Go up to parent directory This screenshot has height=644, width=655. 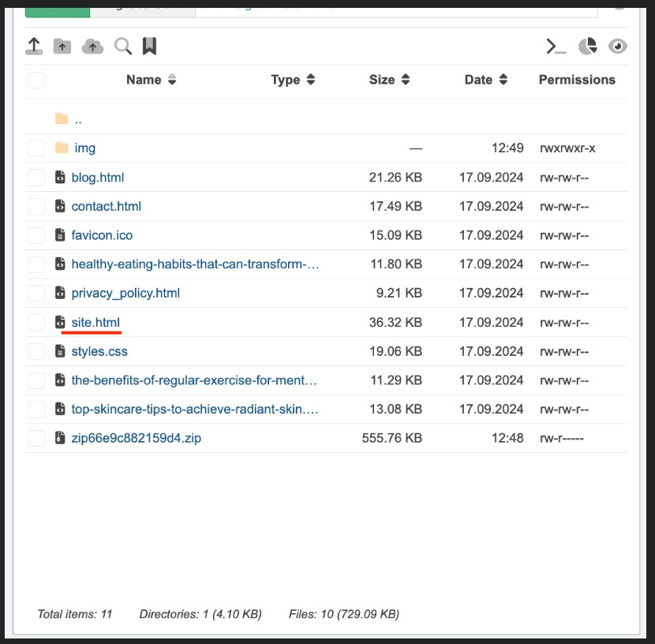click(77, 120)
